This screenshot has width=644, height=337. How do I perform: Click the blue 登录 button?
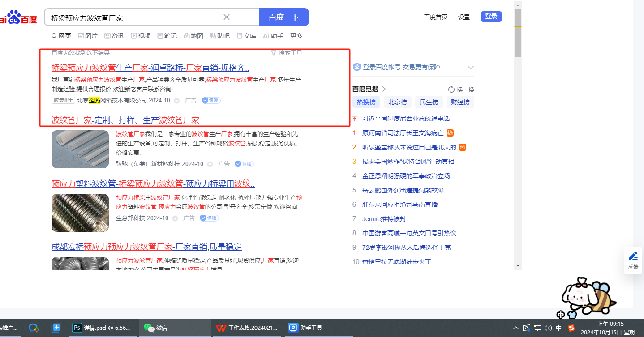click(x=491, y=17)
